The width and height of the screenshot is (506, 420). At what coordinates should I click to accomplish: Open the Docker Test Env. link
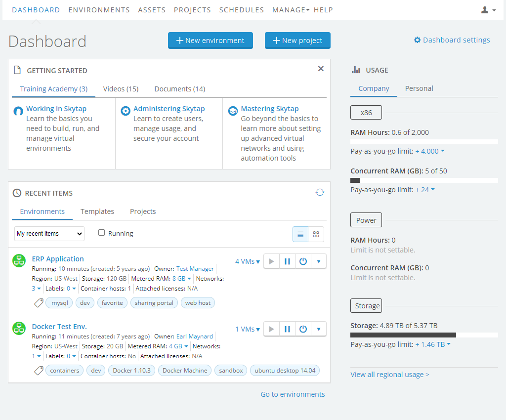coord(59,327)
